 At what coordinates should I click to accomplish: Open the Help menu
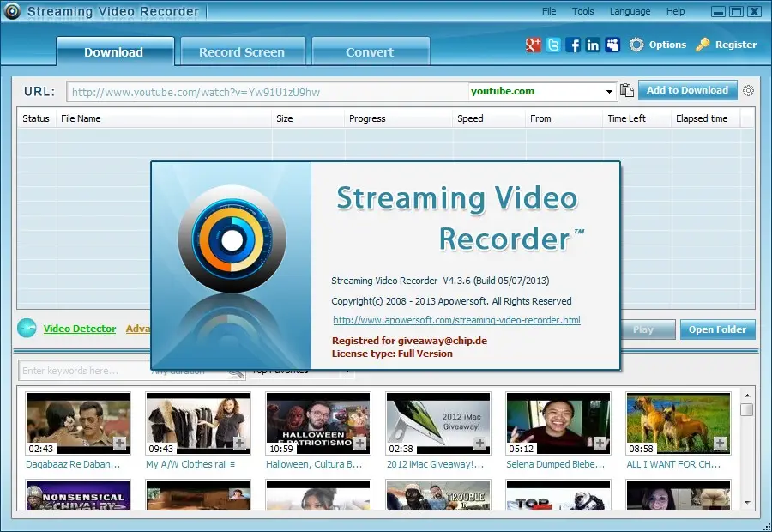676,11
